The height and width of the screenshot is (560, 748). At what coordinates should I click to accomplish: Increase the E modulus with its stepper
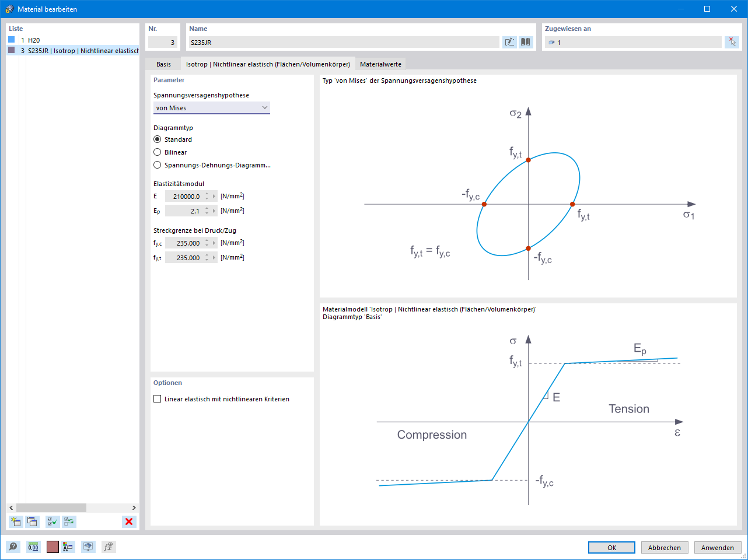pyautogui.click(x=208, y=194)
